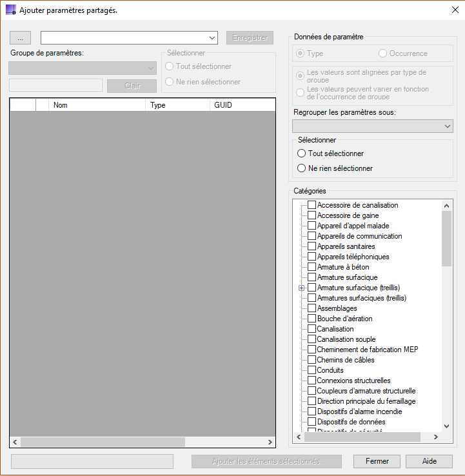Select left 'Tout sélectionner' radio for parameters
465x476 pixels.
tap(170, 66)
